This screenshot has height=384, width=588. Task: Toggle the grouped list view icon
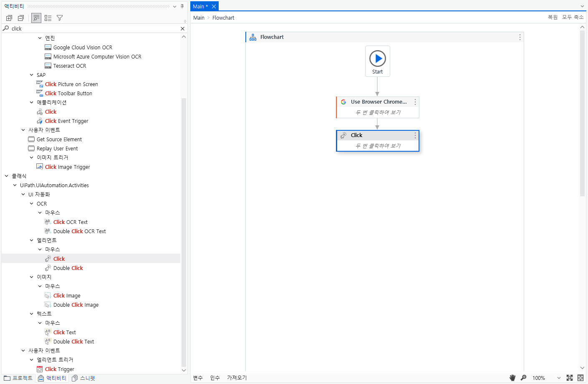click(48, 18)
